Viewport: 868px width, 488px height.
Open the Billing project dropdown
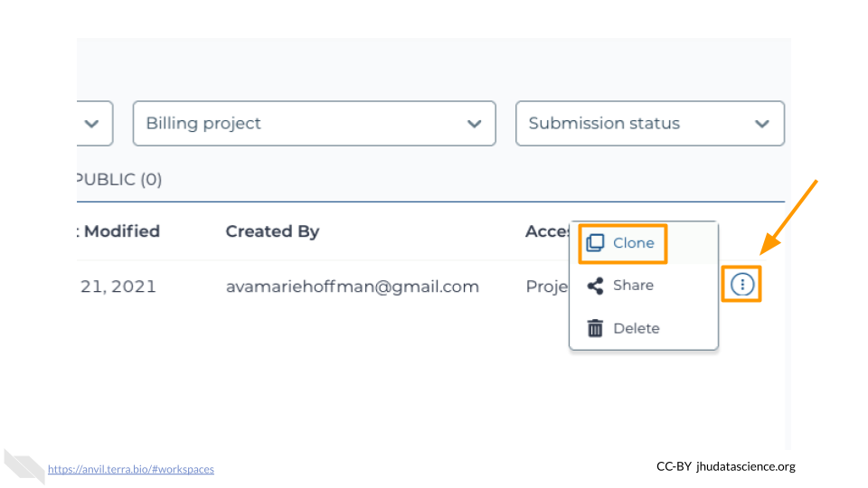(315, 124)
